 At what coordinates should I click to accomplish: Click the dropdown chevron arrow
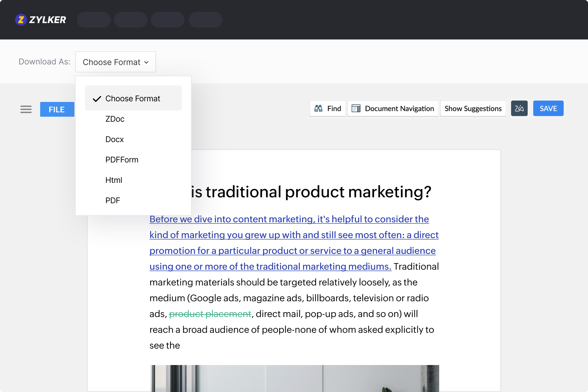click(147, 62)
